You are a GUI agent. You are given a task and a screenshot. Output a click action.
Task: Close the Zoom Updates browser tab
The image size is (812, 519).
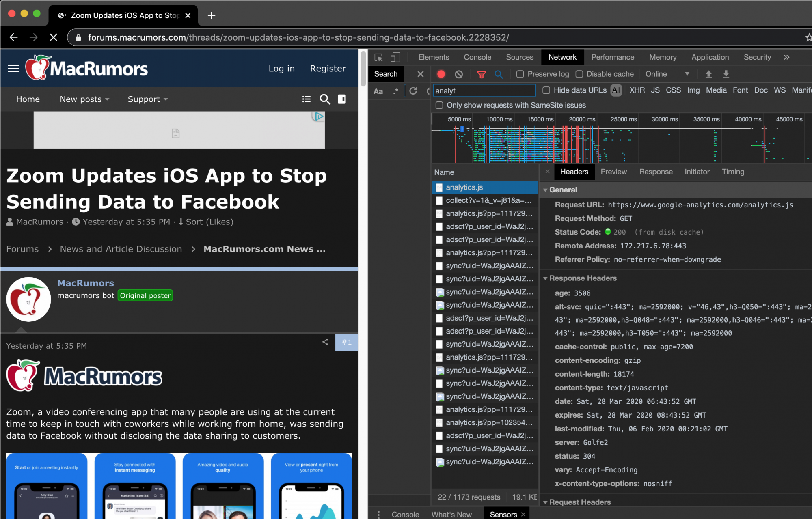pyautogui.click(x=188, y=15)
